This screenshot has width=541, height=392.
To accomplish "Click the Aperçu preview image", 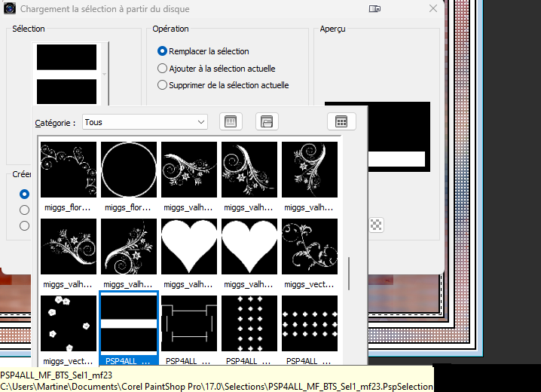I will point(377,136).
